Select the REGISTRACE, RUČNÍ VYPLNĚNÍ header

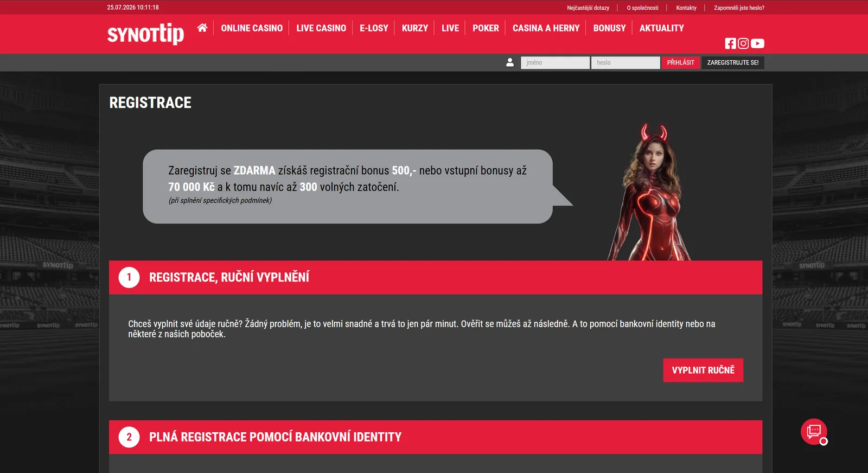pyautogui.click(x=436, y=277)
